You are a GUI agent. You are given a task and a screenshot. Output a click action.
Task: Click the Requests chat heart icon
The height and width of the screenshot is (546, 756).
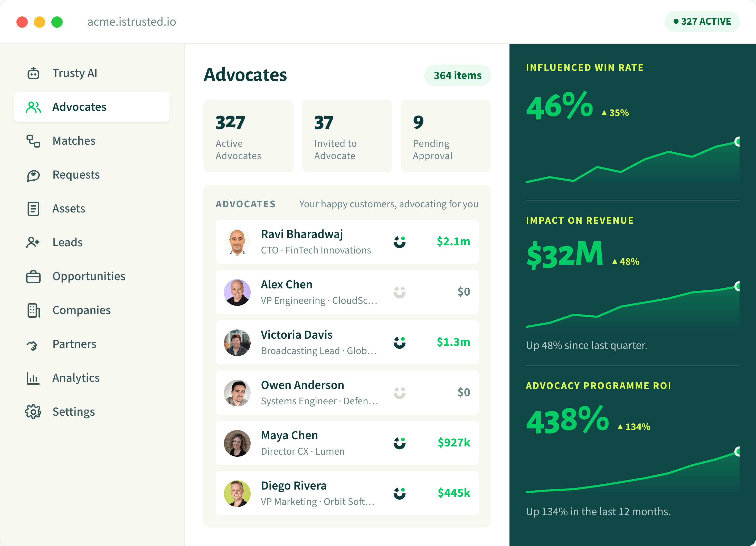[x=33, y=175]
